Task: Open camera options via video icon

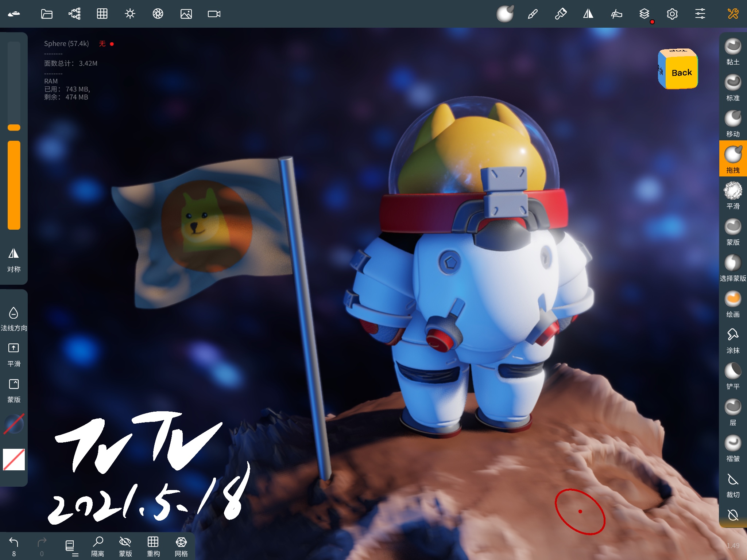Action: click(214, 14)
